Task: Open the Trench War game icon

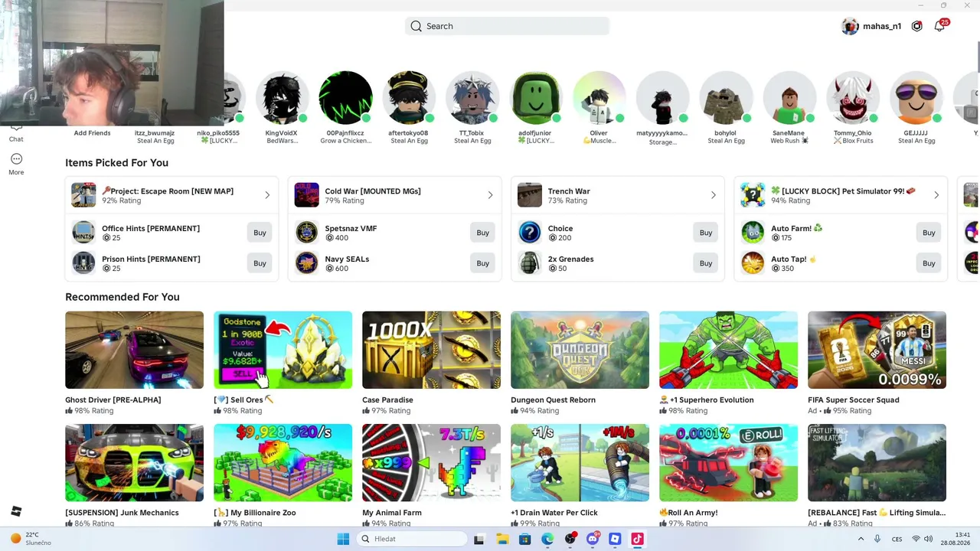Action: (529, 195)
